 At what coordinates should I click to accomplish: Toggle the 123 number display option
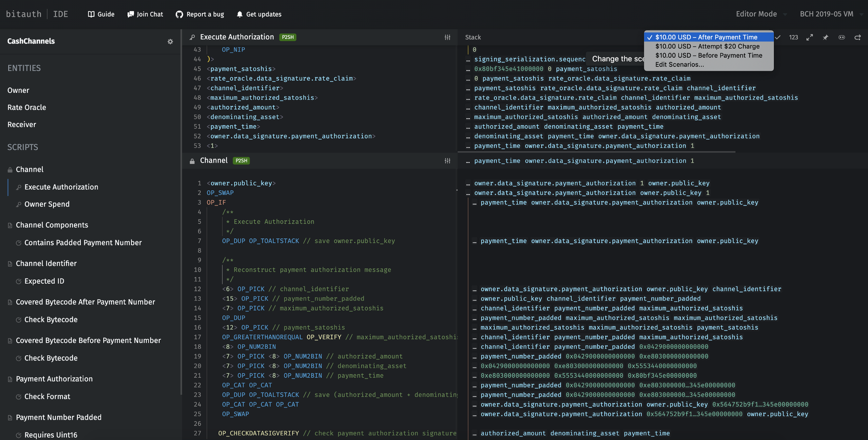pos(793,37)
